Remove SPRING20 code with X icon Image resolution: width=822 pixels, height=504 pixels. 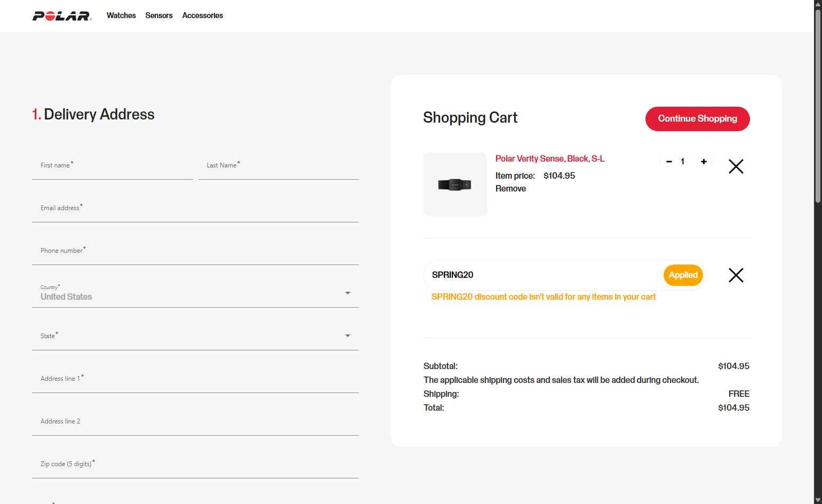(736, 275)
